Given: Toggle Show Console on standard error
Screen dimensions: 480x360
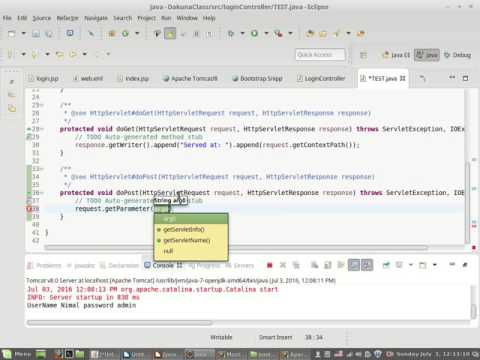Looking at the screenshot, I should [x=367, y=265].
